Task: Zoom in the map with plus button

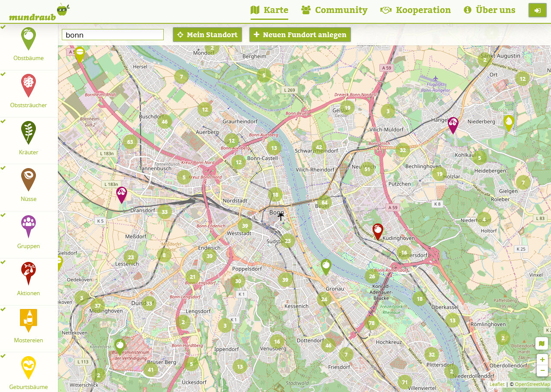Action: pos(542,360)
